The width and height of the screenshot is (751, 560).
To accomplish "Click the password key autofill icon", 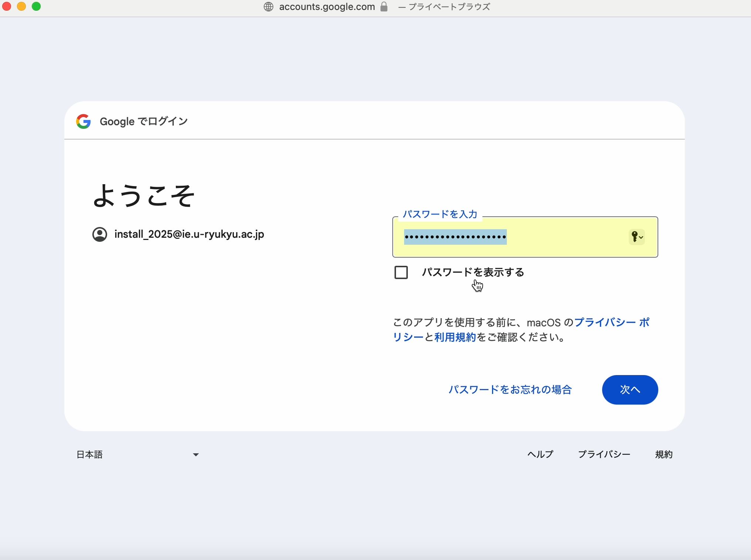I will coord(636,237).
